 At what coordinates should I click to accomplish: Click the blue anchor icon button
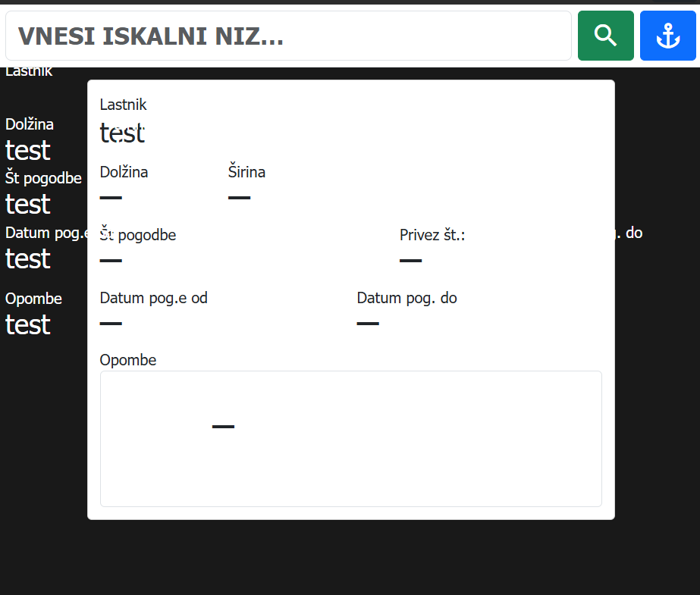pyautogui.click(x=667, y=36)
